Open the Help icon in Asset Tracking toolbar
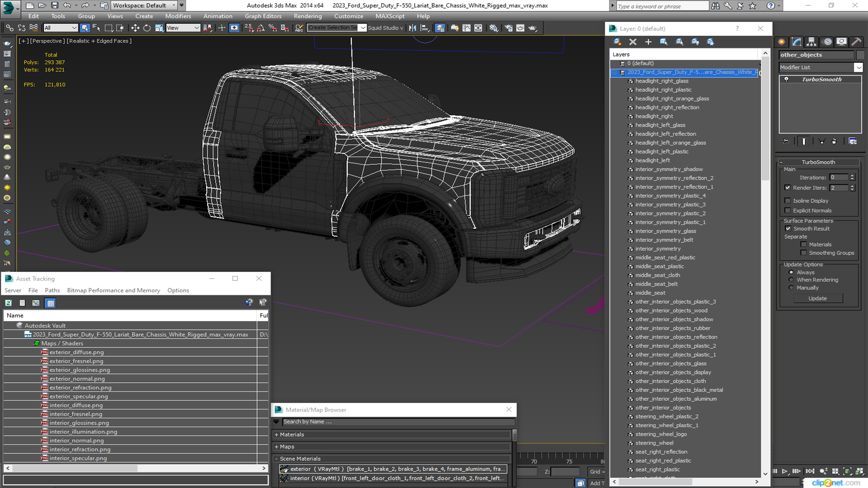The width and height of the screenshot is (868, 488). point(249,302)
